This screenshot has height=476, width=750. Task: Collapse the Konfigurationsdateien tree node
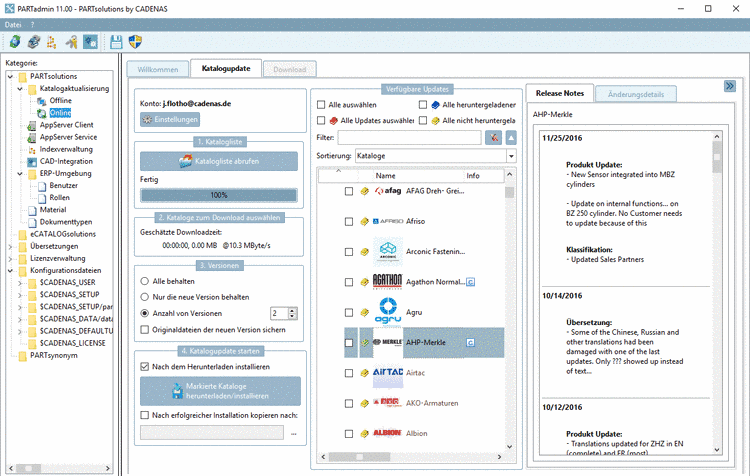[10, 271]
